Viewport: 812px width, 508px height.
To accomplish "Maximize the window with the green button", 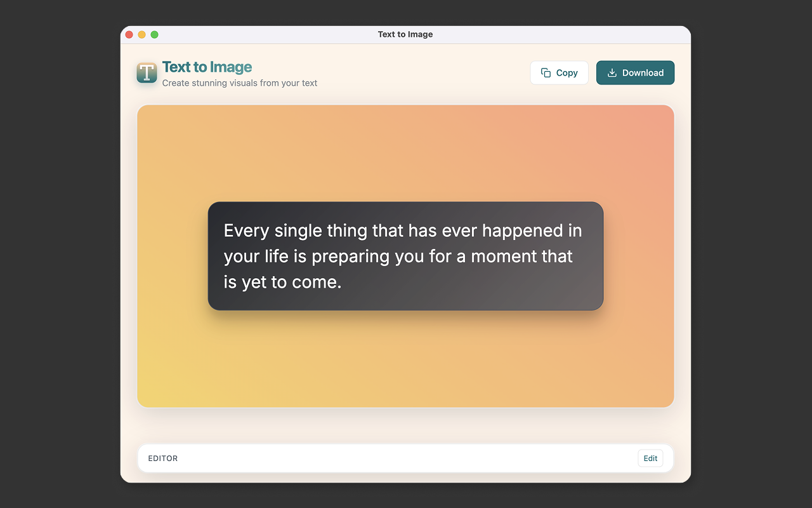I will coord(154,34).
